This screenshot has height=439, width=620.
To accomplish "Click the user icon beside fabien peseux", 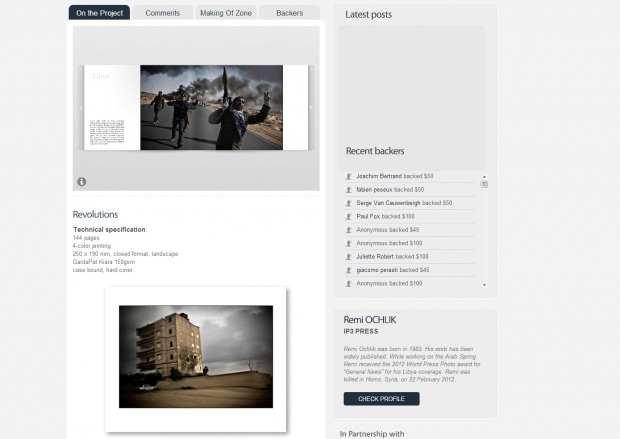I will click(x=348, y=189).
